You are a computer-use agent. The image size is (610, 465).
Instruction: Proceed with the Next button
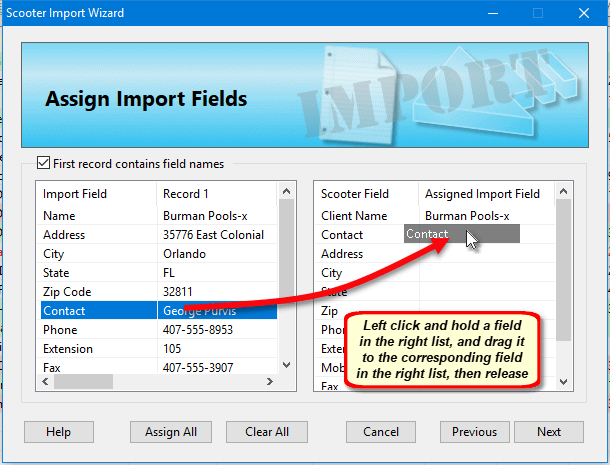point(549,432)
